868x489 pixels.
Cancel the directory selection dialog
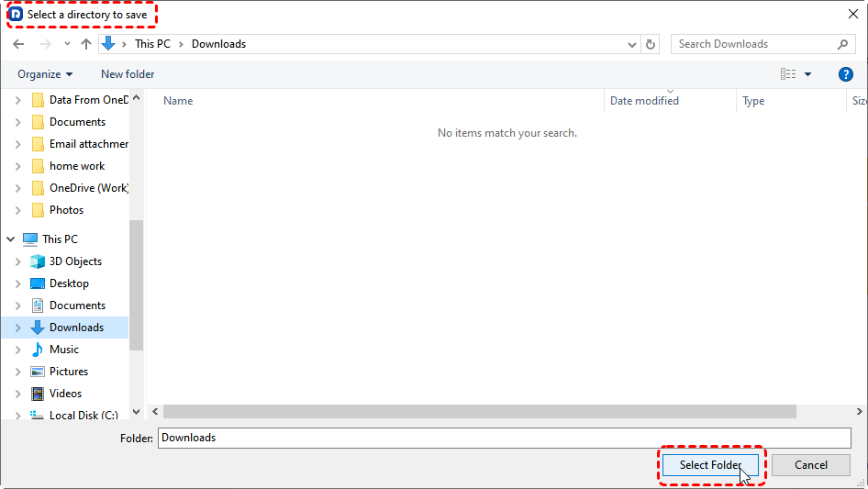point(810,465)
